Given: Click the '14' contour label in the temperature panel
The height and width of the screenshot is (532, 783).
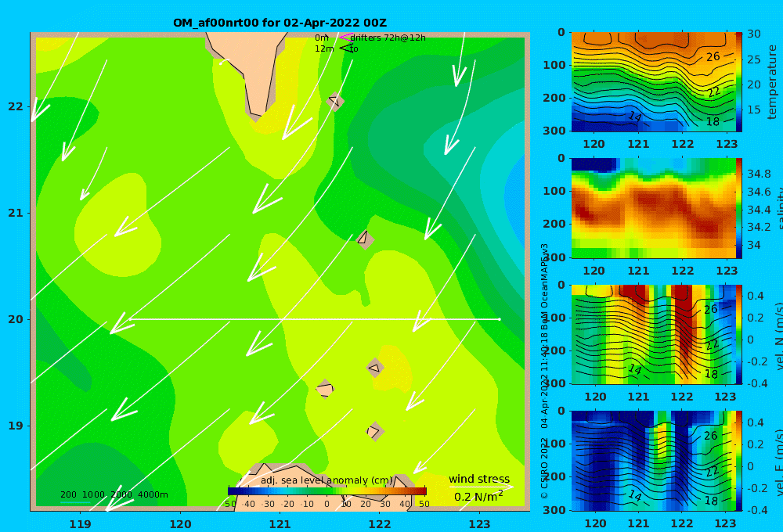Looking at the screenshot, I should pos(635,117).
